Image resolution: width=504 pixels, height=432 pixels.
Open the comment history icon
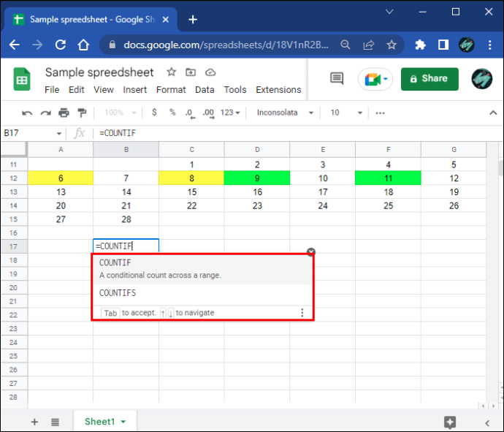(337, 78)
